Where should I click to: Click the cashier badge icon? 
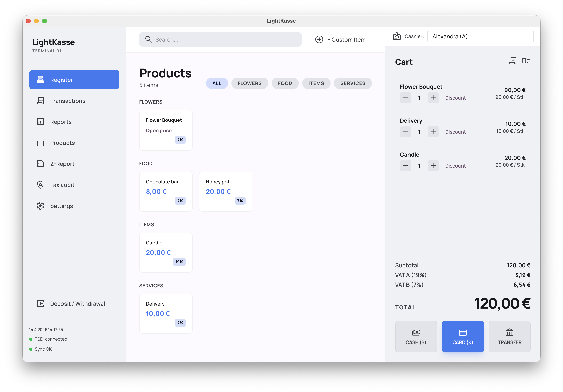397,36
